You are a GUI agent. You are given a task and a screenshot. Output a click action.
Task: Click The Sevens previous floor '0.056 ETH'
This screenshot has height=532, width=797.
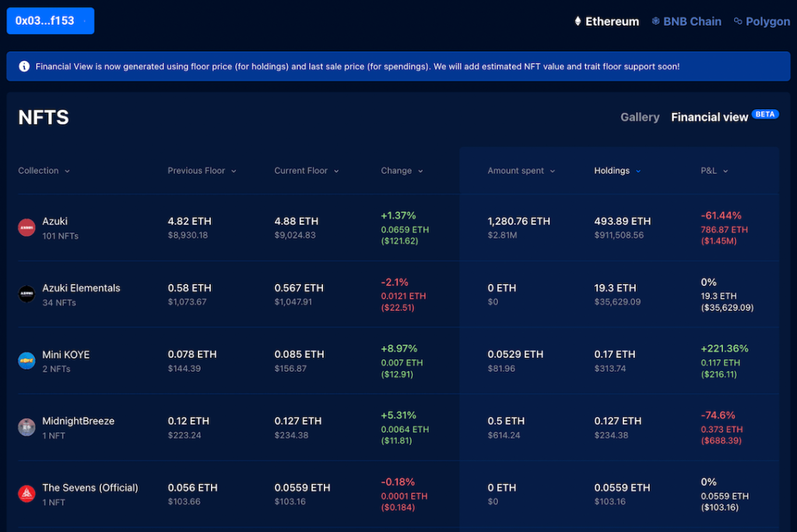pyautogui.click(x=193, y=488)
